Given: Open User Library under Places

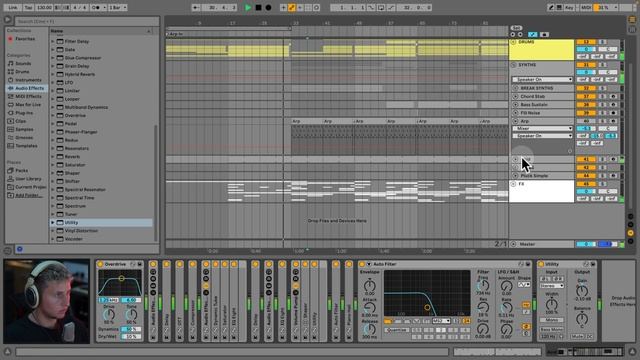Looking at the screenshot, I should coord(28,179).
